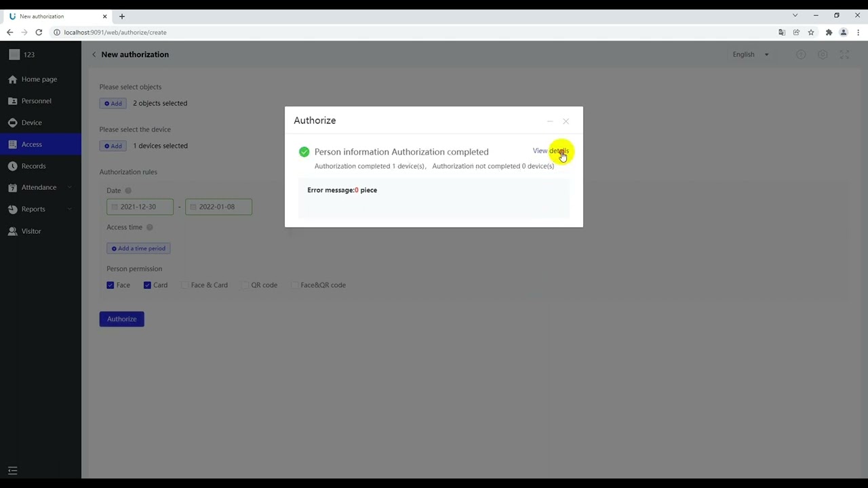Click the Device camera icon
The width and height of the screenshot is (868, 488).
tap(12, 123)
